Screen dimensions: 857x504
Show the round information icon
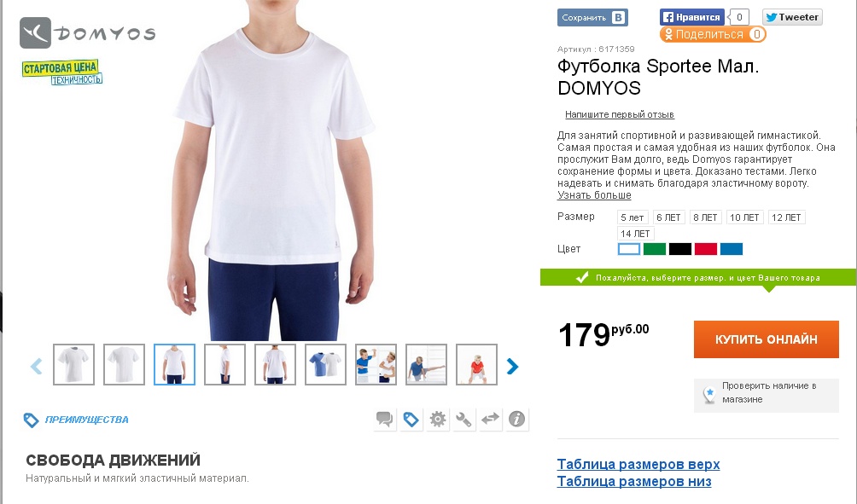point(516,420)
